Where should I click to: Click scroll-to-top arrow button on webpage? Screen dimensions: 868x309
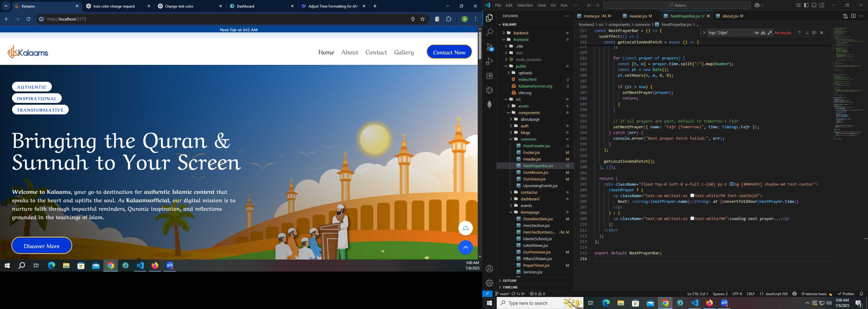click(x=465, y=248)
